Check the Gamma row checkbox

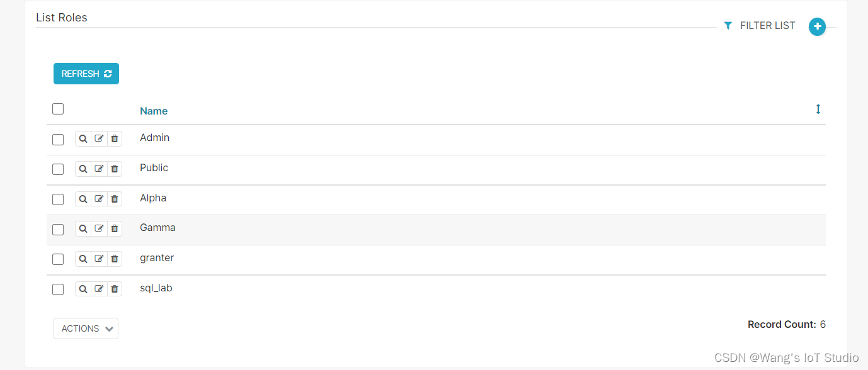57,229
